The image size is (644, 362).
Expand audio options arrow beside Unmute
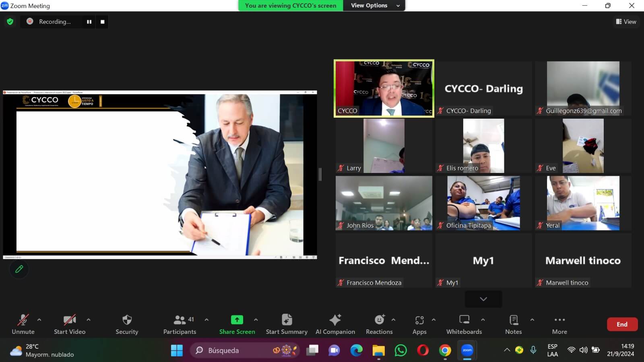tap(39, 320)
